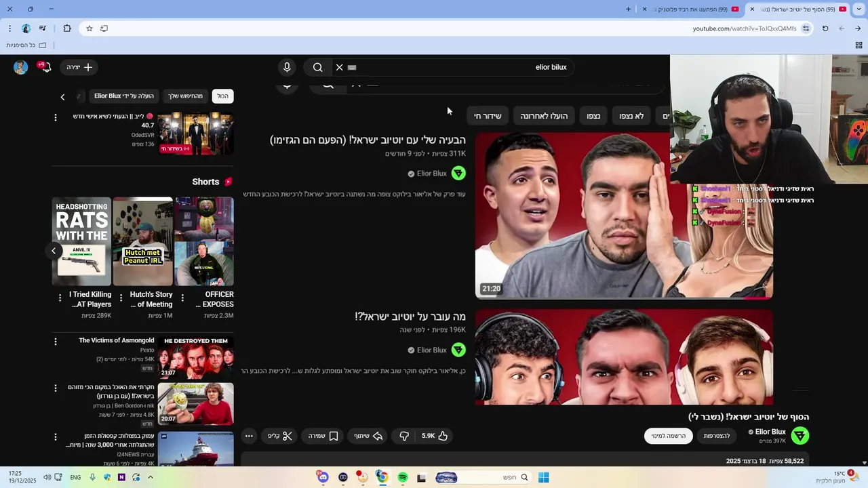The image size is (868, 488).
Task: Open result title 'מה עובר על יוטיוב ישראל'
Action: point(410,317)
